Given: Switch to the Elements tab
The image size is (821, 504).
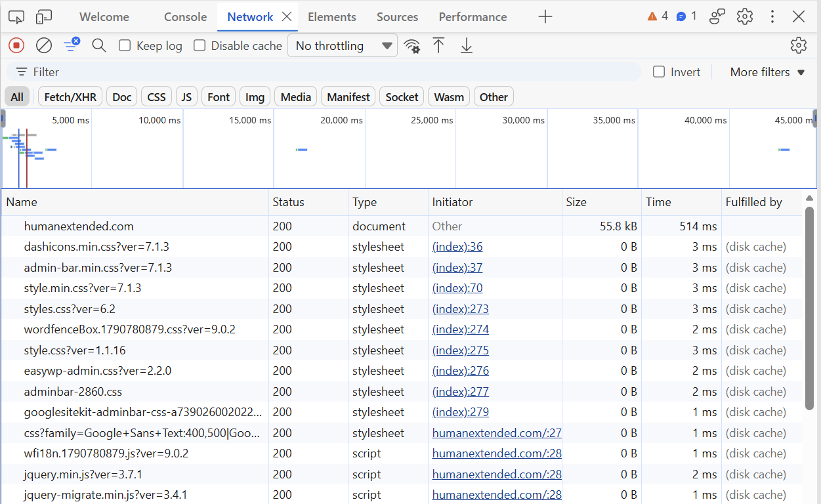Looking at the screenshot, I should pos(332,17).
